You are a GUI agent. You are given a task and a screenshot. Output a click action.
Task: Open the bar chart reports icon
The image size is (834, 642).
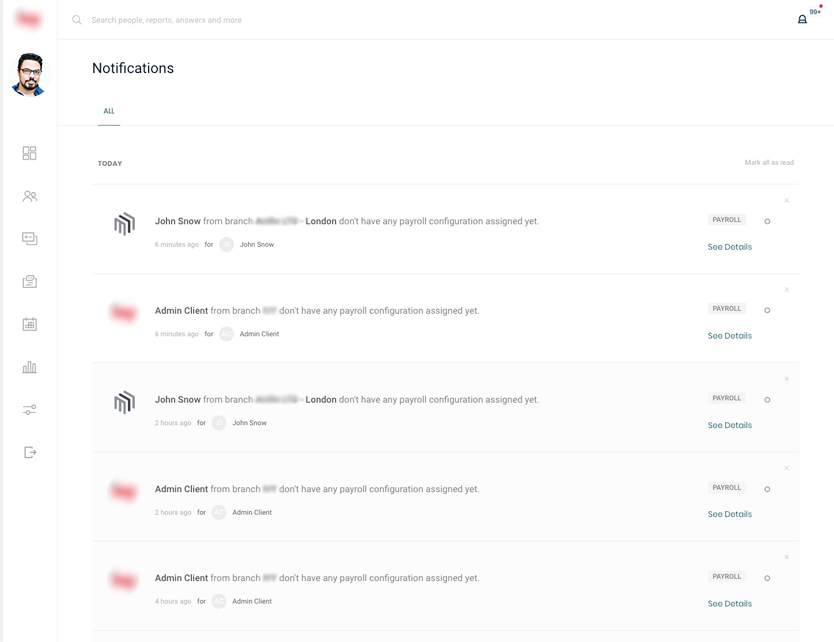29,367
